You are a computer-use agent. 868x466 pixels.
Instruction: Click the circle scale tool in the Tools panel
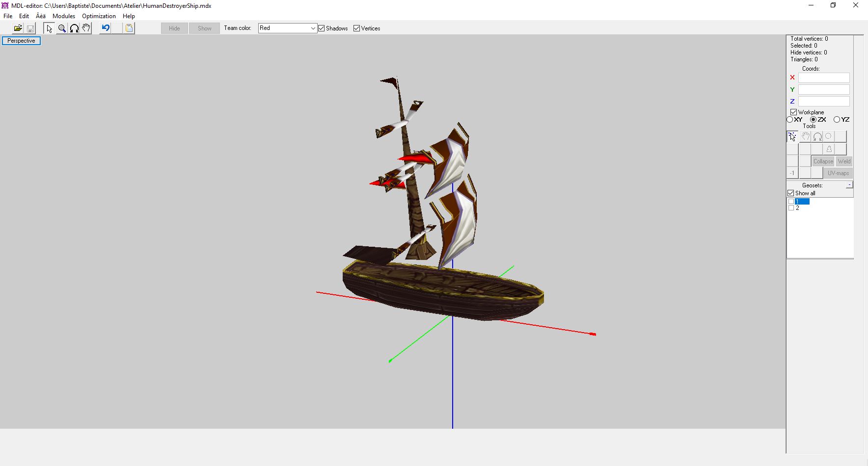click(x=829, y=136)
